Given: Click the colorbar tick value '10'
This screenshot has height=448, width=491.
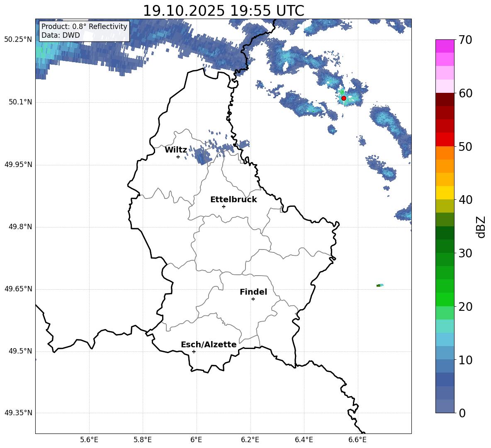Looking at the screenshot, I should coord(465,360).
